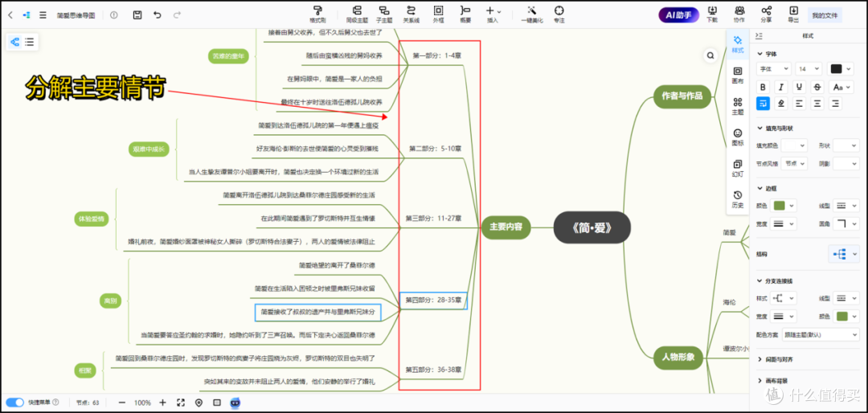Open the structure (结构) layout dropdown
The width and height of the screenshot is (868, 413).
[844, 254]
